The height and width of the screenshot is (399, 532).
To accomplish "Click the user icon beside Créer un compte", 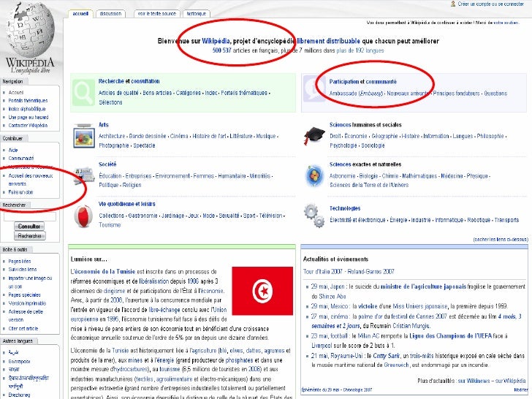I will point(453,4).
